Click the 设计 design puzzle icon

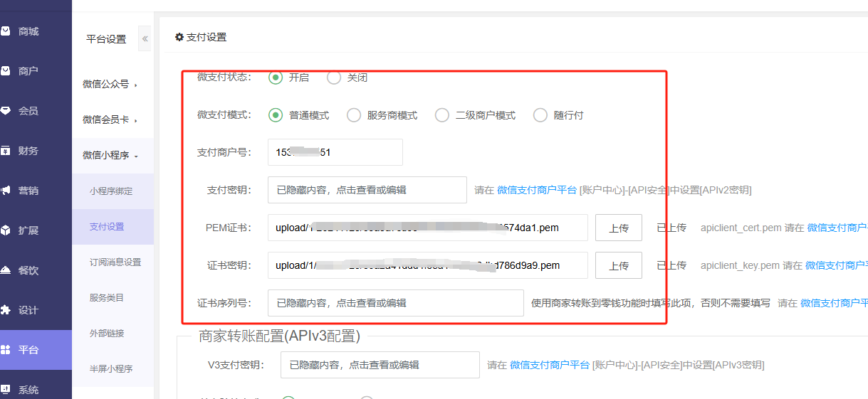tap(6, 310)
